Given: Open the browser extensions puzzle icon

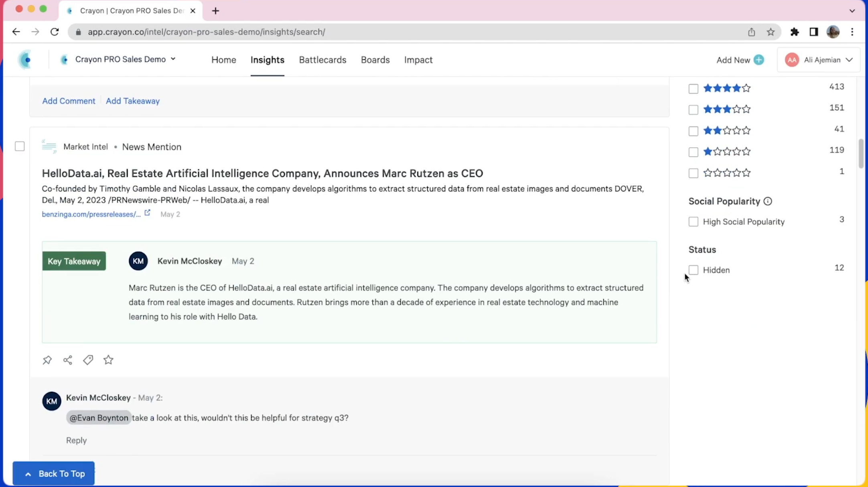Looking at the screenshot, I should (x=795, y=32).
